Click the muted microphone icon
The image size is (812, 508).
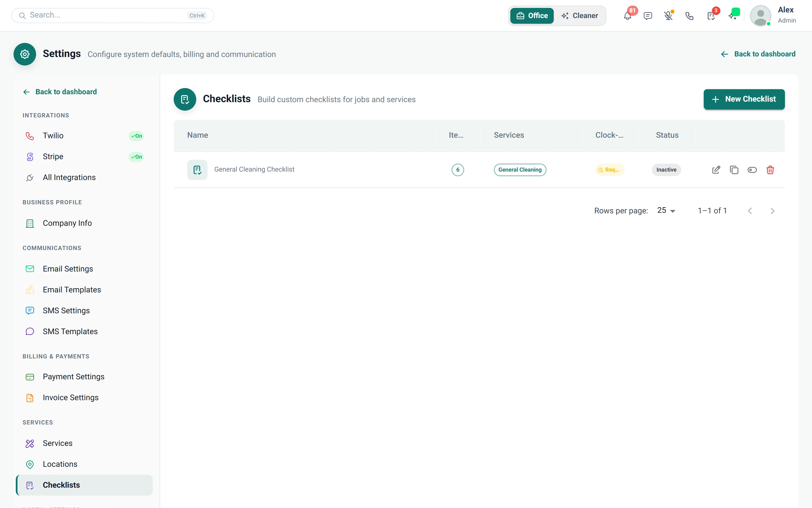point(668,16)
